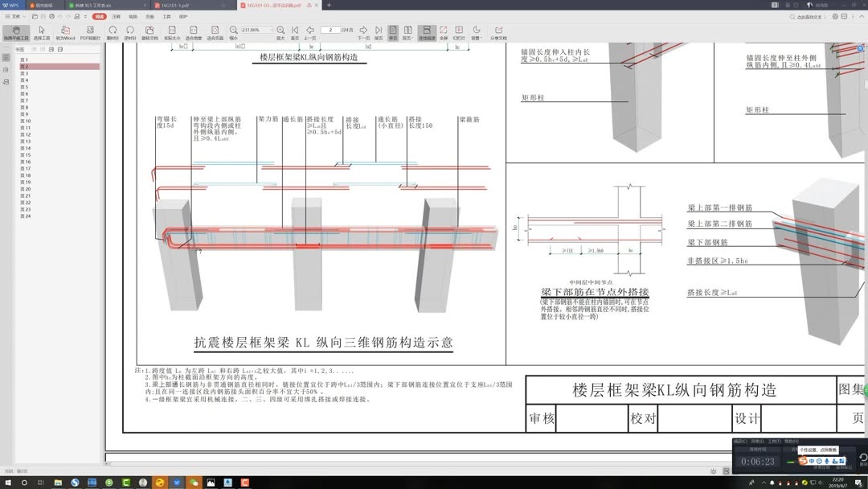Open the PDF to image converter
The height and width of the screenshot is (489, 868).
point(88,32)
